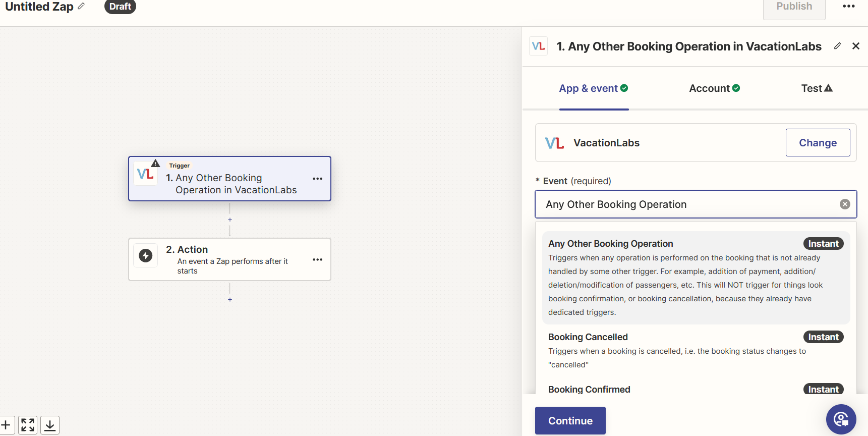Switch to the App & event tab
Image resolution: width=868 pixels, height=436 pixels.
tap(594, 88)
